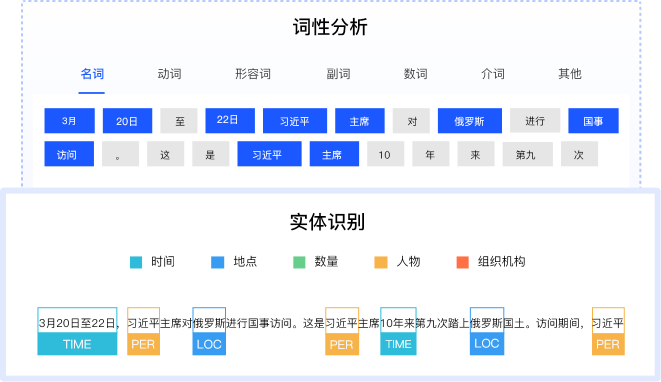Click the 人物 legend label
661x382 pixels.
pyautogui.click(x=408, y=262)
